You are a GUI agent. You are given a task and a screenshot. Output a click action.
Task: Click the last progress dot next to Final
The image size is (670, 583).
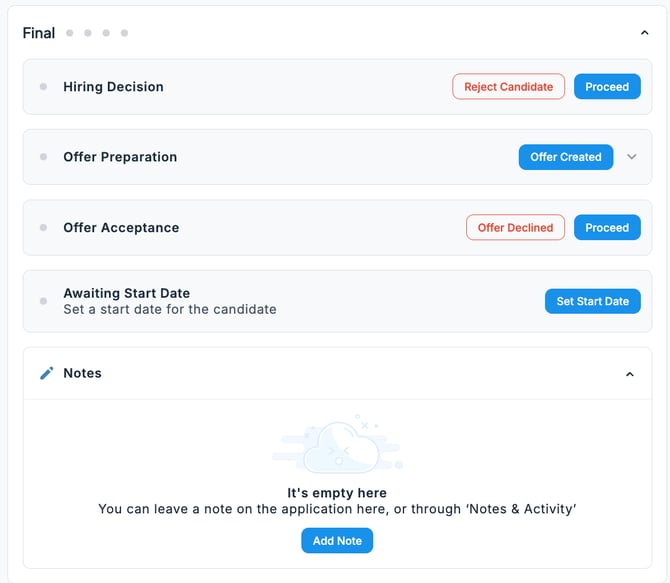[124, 33]
